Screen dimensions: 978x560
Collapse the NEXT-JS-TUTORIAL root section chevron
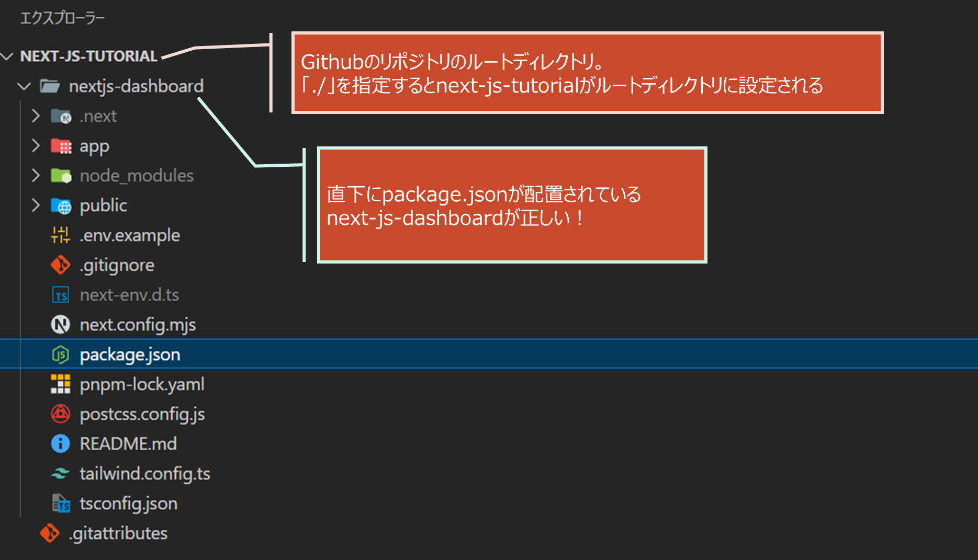coord(7,56)
